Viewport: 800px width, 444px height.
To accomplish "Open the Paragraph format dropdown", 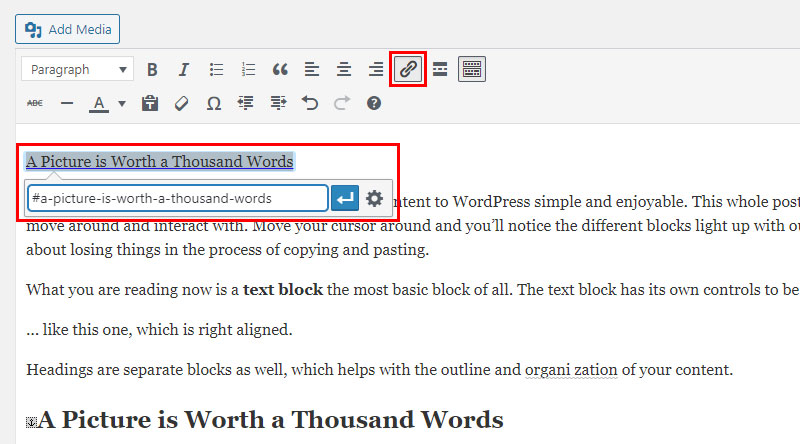I will click(x=78, y=69).
